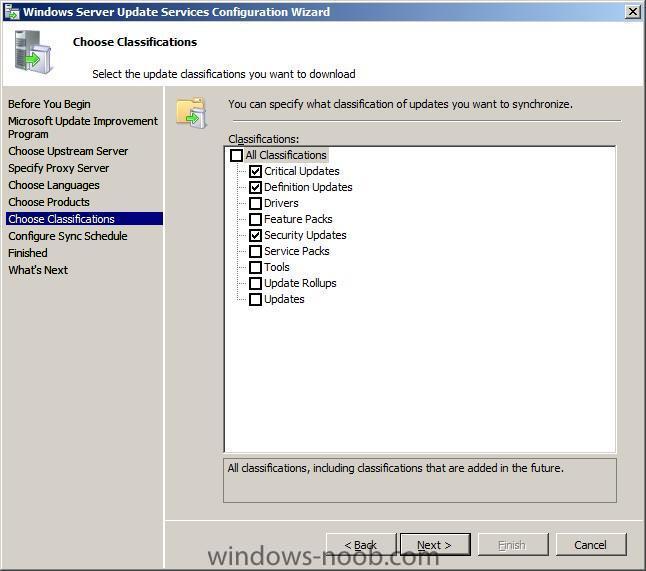The height and width of the screenshot is (571, 646).
Task: Select the highlighted Choose Classifications step
Action: (84, 219)
